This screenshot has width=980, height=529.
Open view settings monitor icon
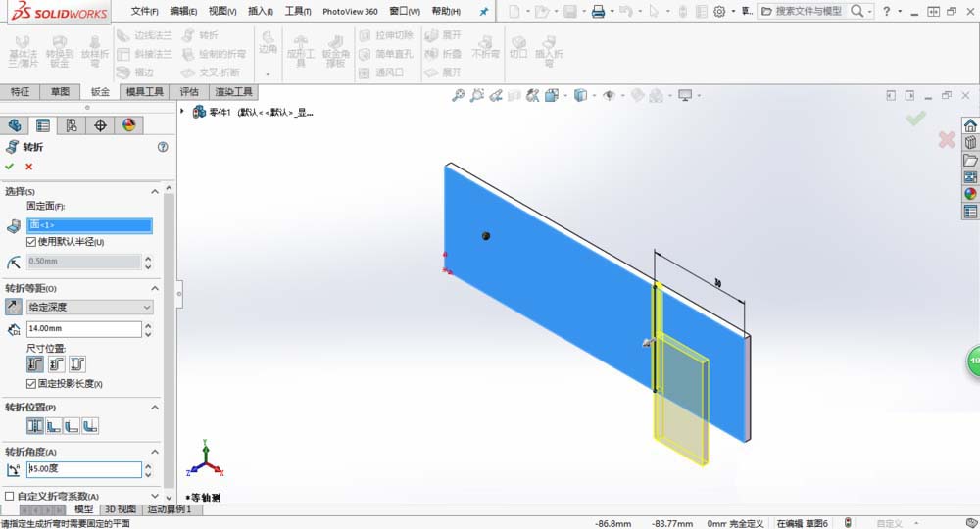685,96
